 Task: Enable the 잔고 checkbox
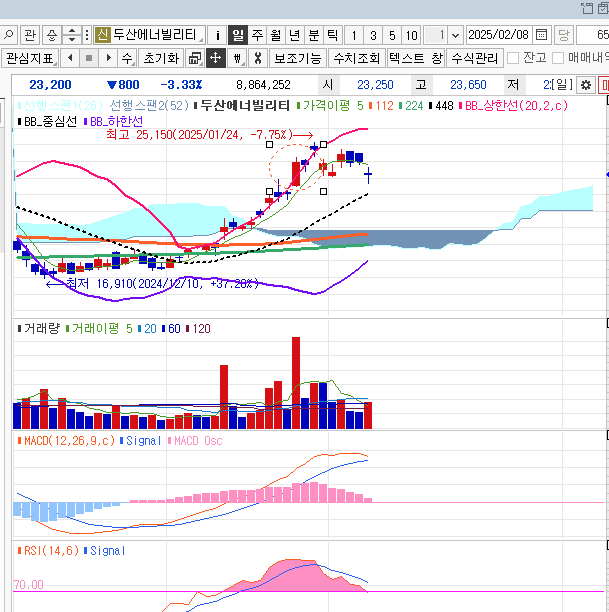point(513,58)
